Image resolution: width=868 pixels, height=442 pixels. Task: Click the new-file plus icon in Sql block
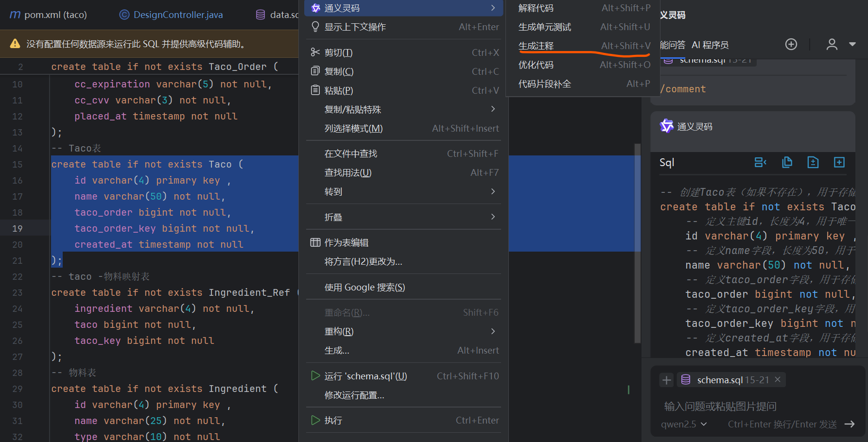(x=839, y=162)
